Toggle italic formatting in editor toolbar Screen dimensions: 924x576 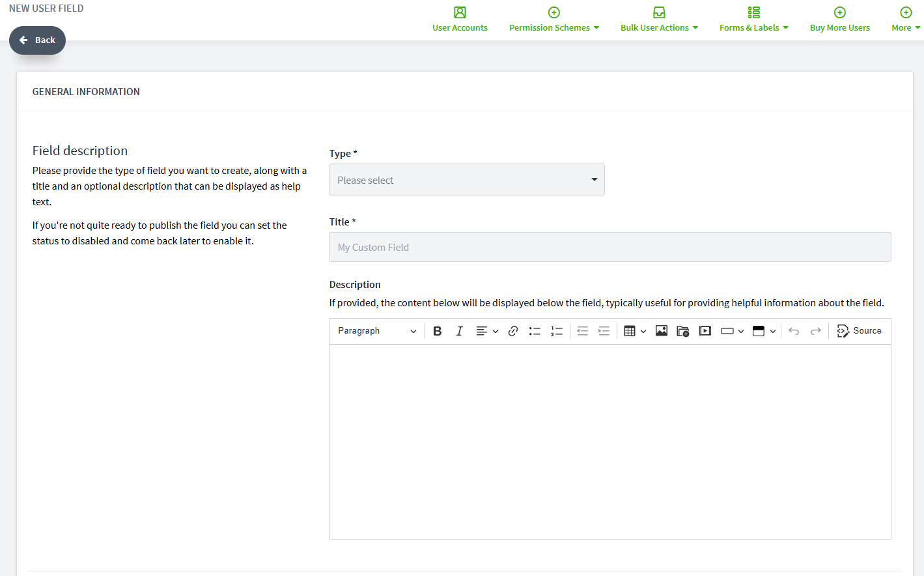[459, 331]
